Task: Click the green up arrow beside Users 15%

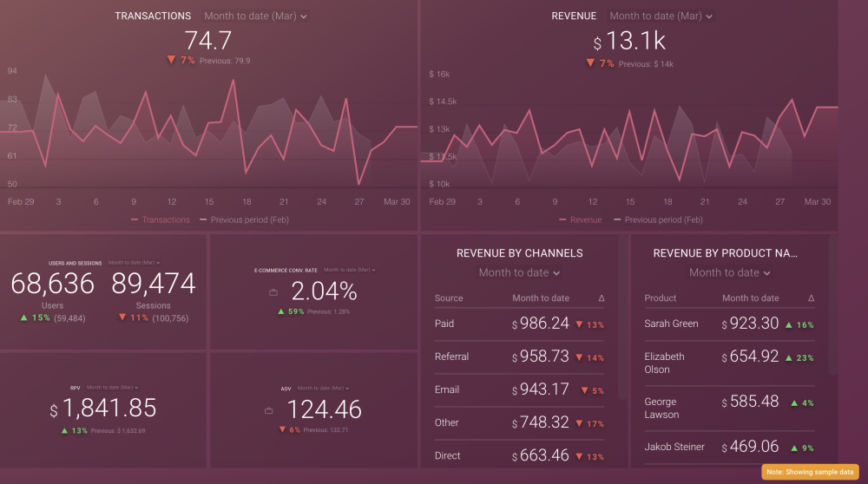Action: tap(22, 317)
